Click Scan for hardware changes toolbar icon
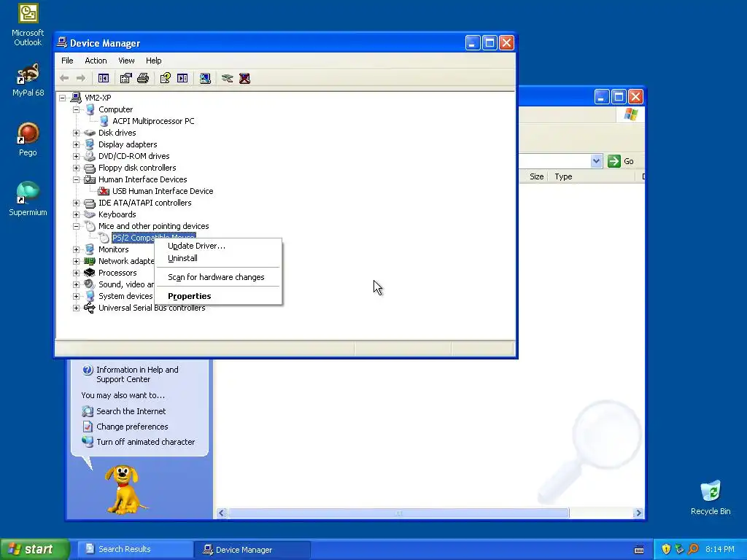This screenshot has width=747, height=560. click(205, 78)
